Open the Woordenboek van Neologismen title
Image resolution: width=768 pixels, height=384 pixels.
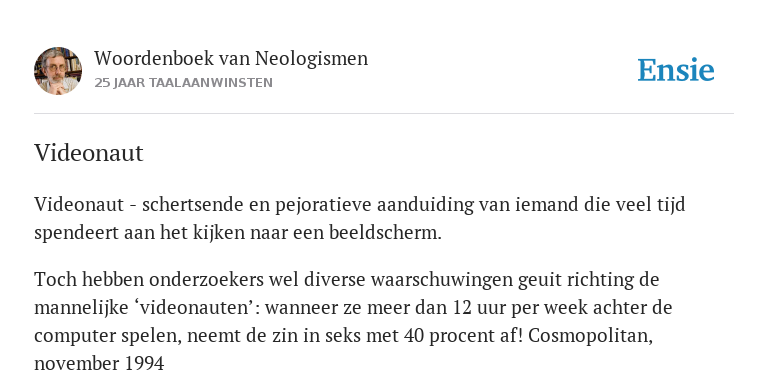point(231,59)
